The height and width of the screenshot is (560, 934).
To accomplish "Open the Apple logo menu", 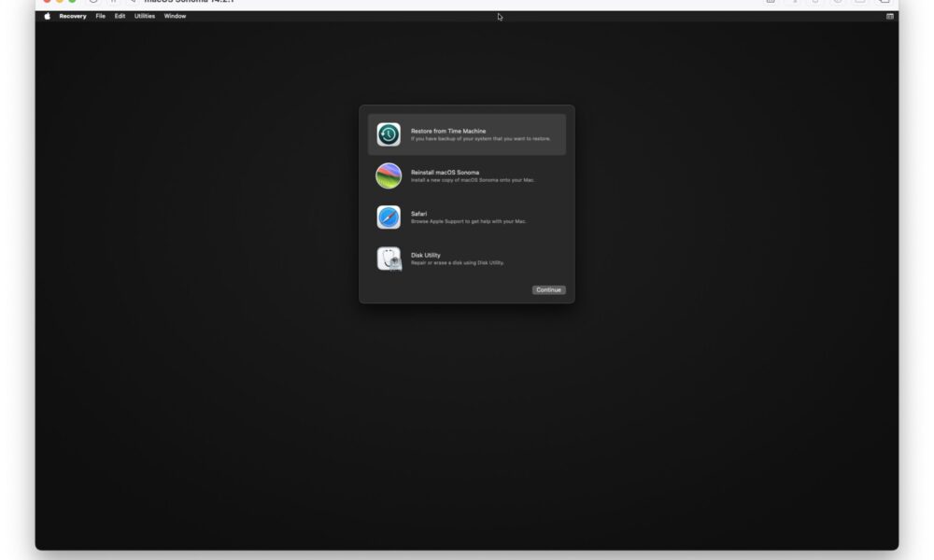I will [47, 16].
